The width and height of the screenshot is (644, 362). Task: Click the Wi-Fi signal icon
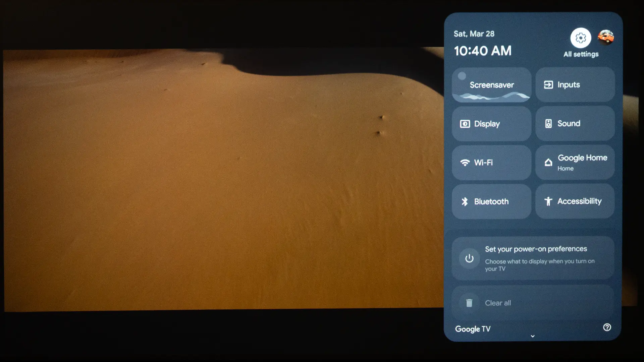pyautogui.click(x=465, y=163)
